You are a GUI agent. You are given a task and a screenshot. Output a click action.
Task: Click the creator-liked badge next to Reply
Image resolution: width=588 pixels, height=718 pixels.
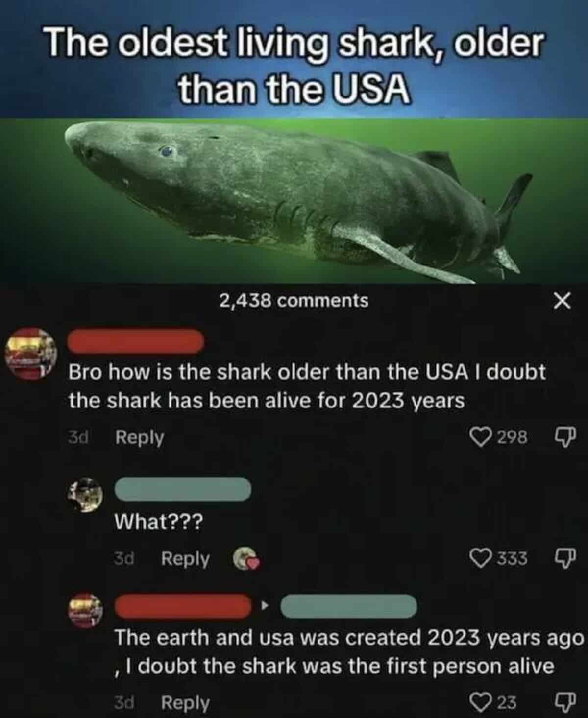[245, 559]
